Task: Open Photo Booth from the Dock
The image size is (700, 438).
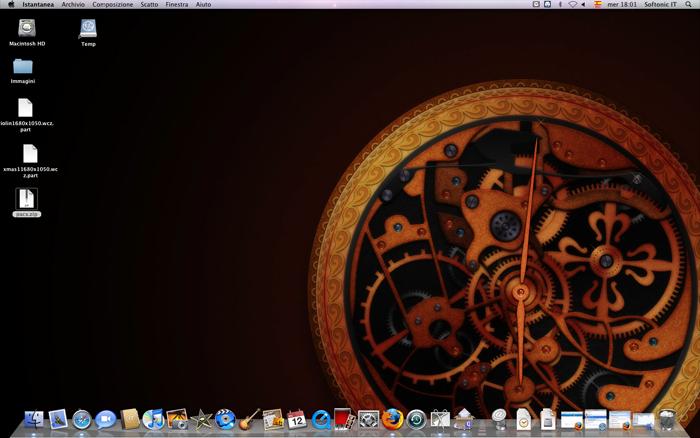Action: click(345, 420)
